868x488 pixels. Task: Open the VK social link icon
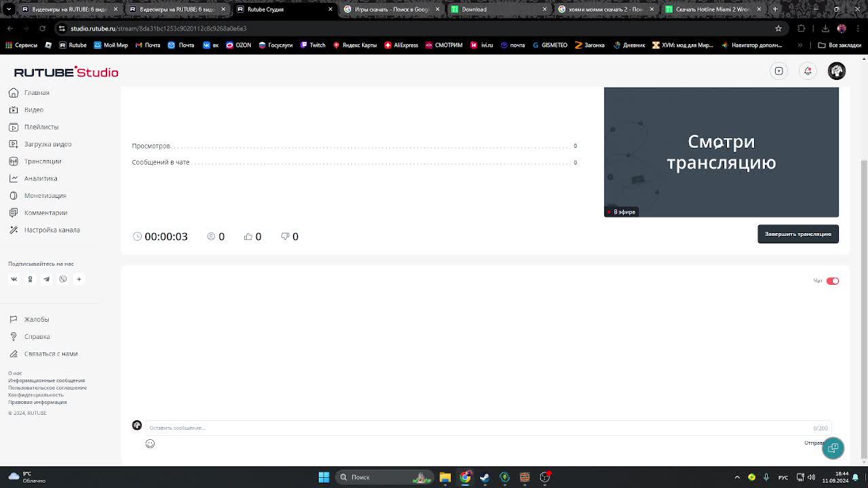coord(14,279)
